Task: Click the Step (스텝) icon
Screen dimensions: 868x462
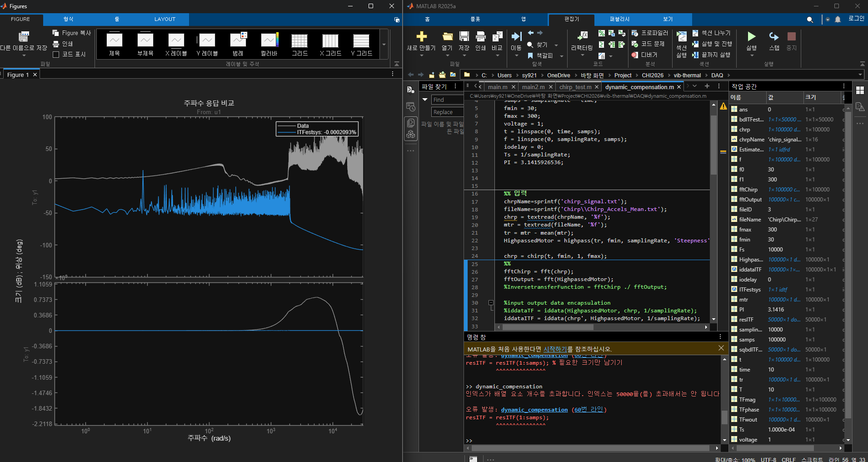Action: coord(774,37)
